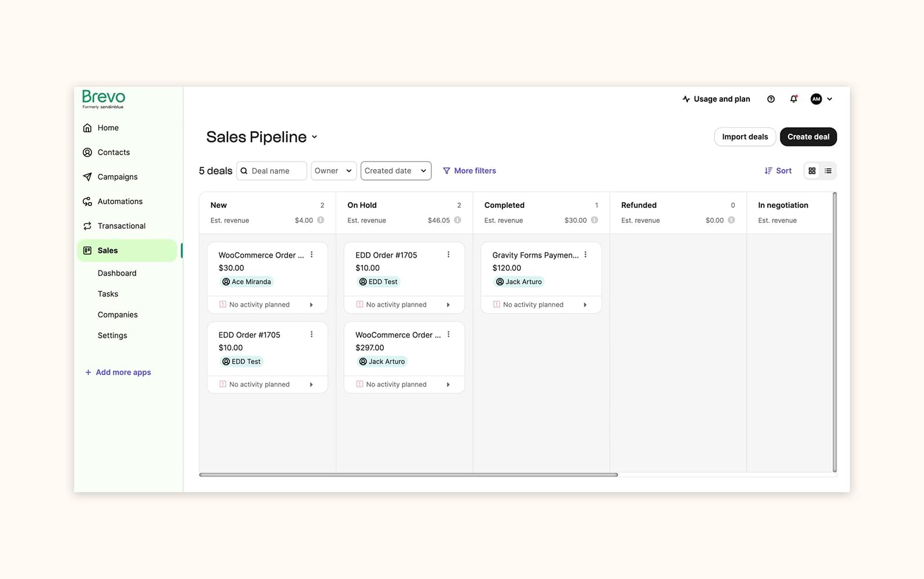This screenshot has height=579, width=924.
Task: Click the horizontal scrollbar below the pipeline
Action: [x=408, y=475]
